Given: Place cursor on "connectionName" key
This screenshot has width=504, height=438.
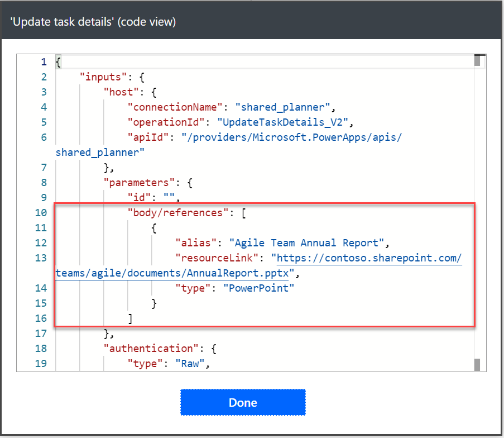Looking at the screenshot, I should coord(175,107).
